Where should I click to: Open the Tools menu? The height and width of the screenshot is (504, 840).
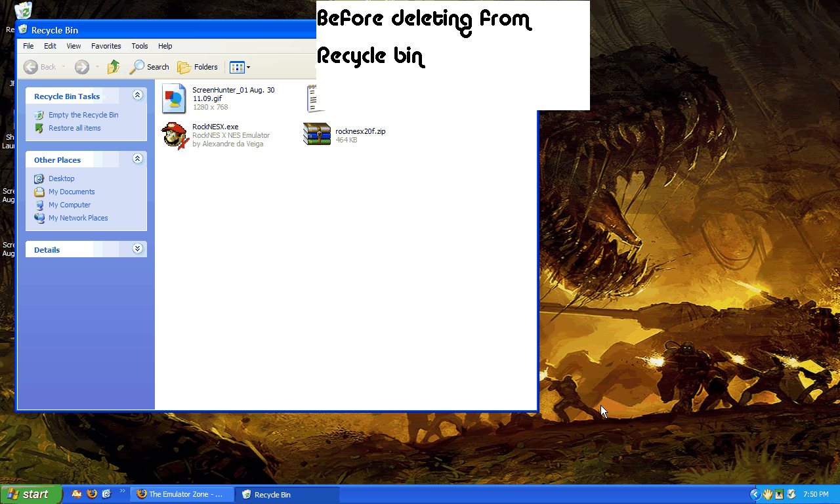(x=140, y=46)
